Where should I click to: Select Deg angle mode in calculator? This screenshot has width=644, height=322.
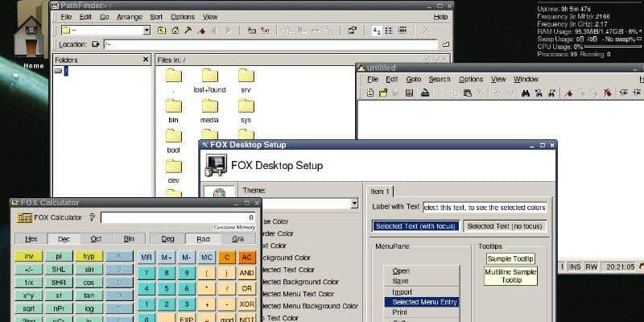pyautogui.click(x=167, y=238)
